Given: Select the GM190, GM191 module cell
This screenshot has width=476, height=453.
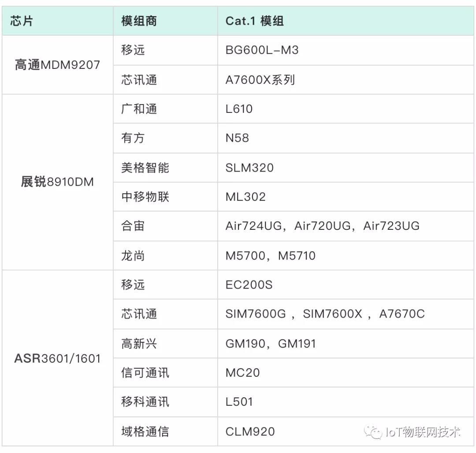Looking at the screenshot, I should 271,344.
